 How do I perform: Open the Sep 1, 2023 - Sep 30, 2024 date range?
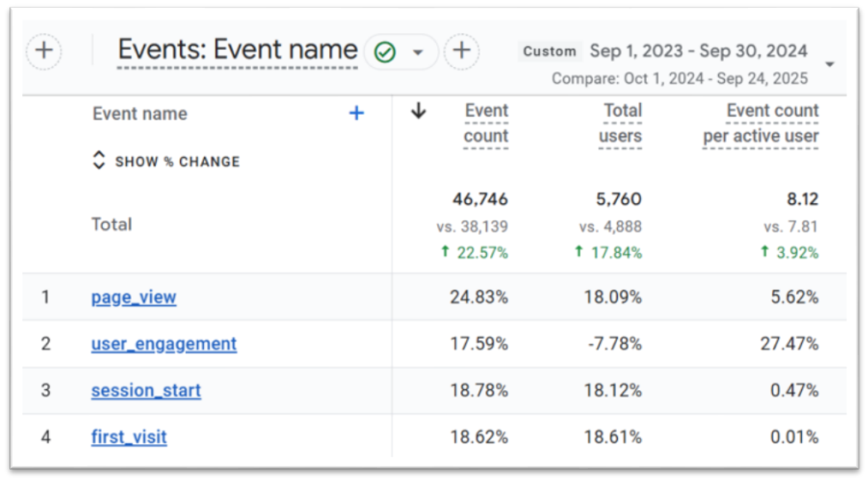[x=697, y=51]
